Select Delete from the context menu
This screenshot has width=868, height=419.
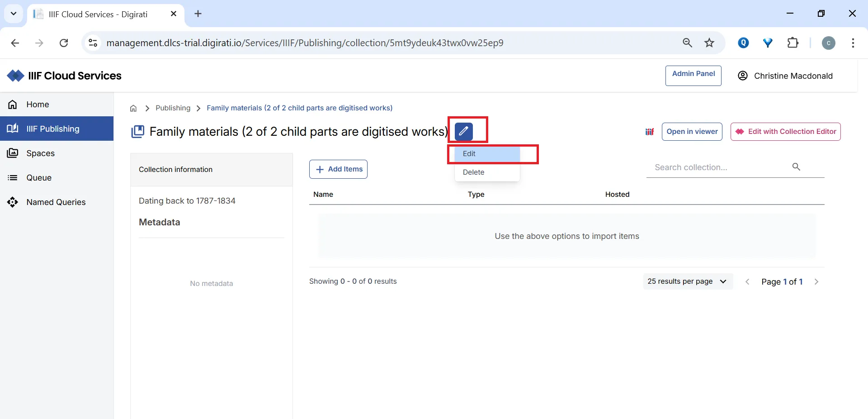point(473,172)
